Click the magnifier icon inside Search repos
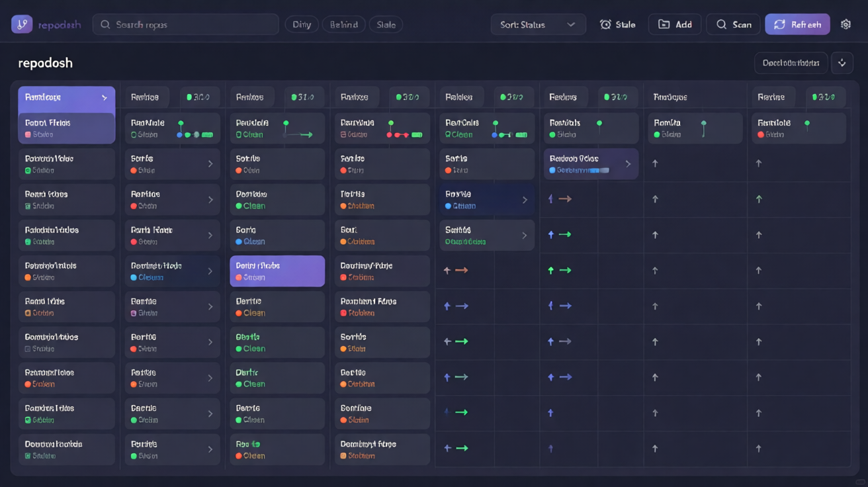Screen dimensions: 868x487 pyautogui.click(x=105, y=24)
